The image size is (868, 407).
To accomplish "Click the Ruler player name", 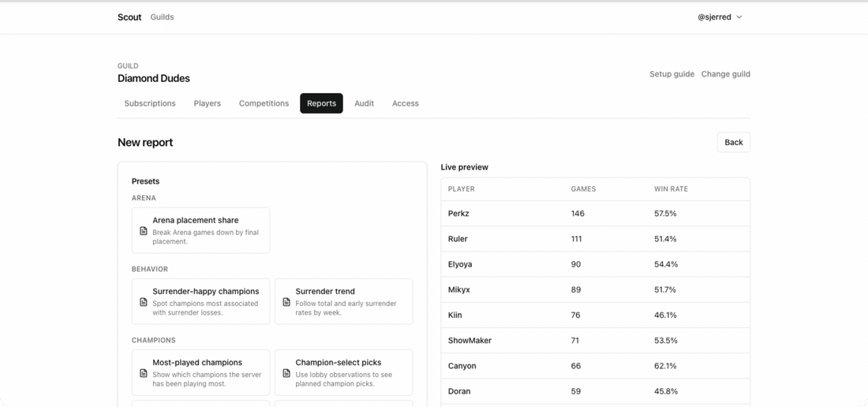I will click(458, 239).
